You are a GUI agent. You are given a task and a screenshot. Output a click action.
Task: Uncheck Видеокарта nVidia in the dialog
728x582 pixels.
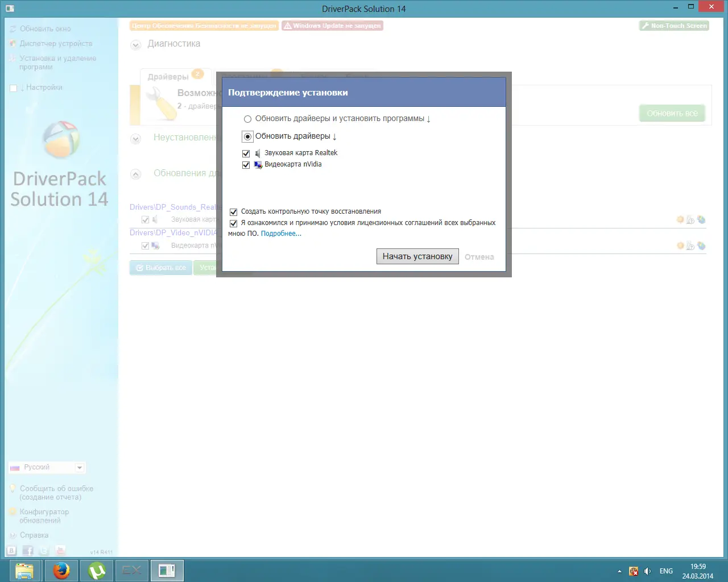pos(246,165)
